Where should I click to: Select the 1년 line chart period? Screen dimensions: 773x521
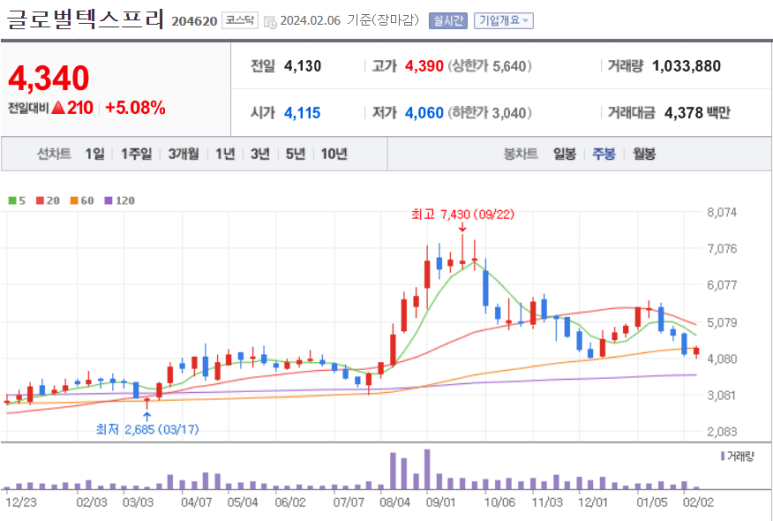pyautogui.click(x=225, y=154)
